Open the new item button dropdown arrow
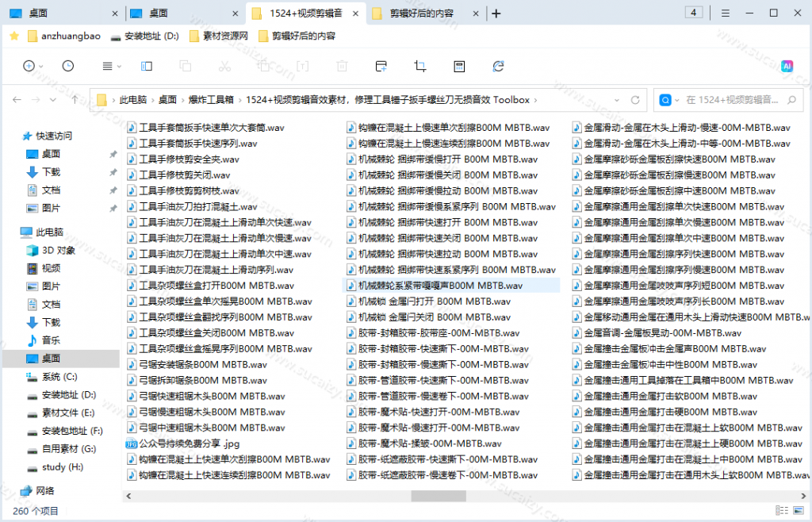The width and height of the screenshot is (812, 522). (x=41, y=67)
